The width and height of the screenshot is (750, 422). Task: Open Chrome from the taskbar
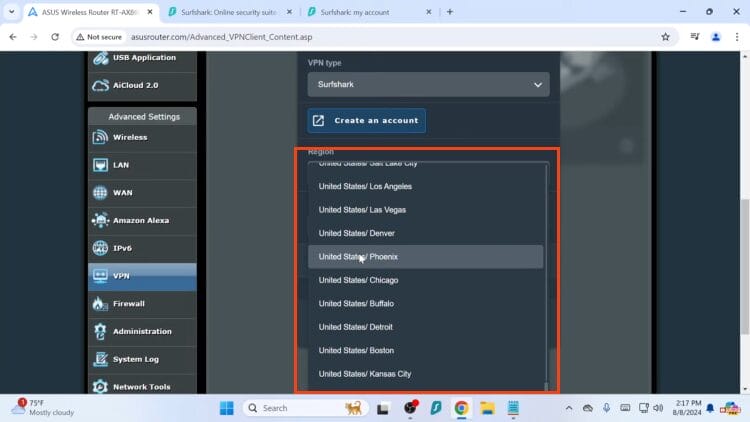[461, 408]
